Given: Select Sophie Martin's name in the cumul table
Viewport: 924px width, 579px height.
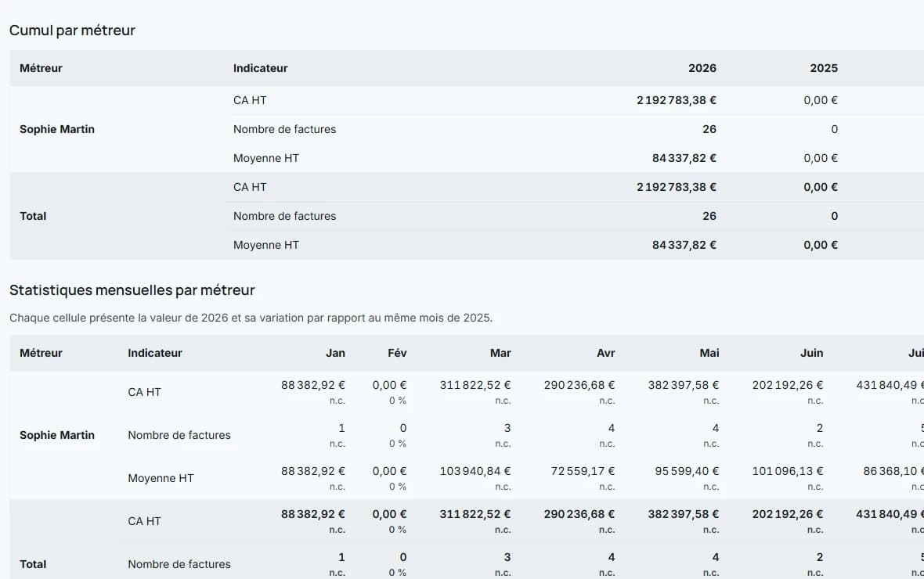Looking at the screenshot, I should tap(57, 130).
